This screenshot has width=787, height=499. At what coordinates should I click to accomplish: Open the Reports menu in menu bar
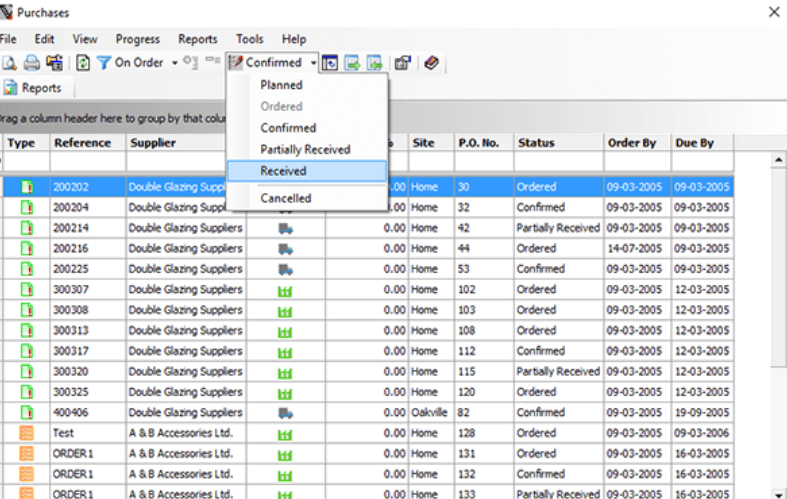198,39
